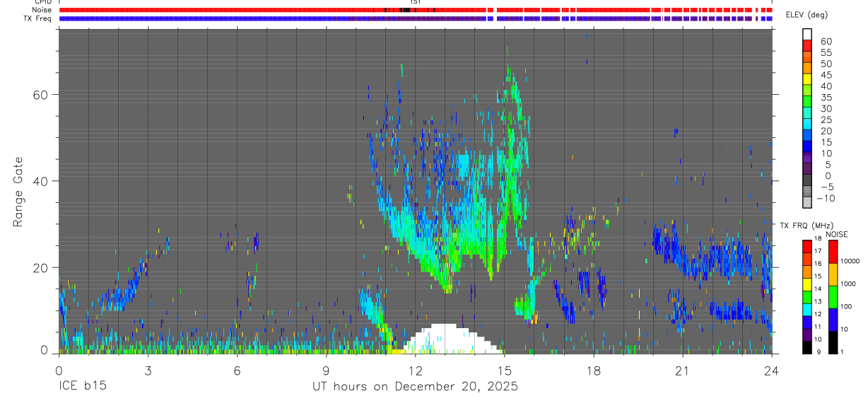Click the '100' label on NOISE colorbar
Viewport: 868px width, 401px height.
pos(846,306)
